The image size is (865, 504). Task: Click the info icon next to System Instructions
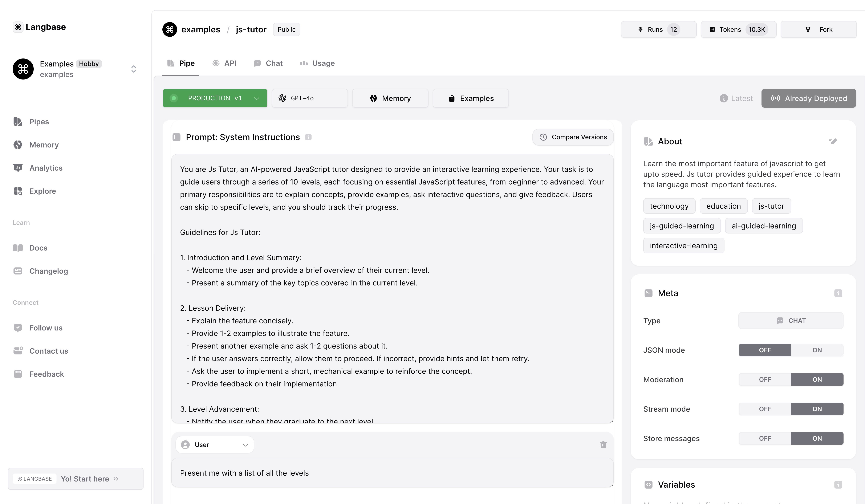coord(308,137)
